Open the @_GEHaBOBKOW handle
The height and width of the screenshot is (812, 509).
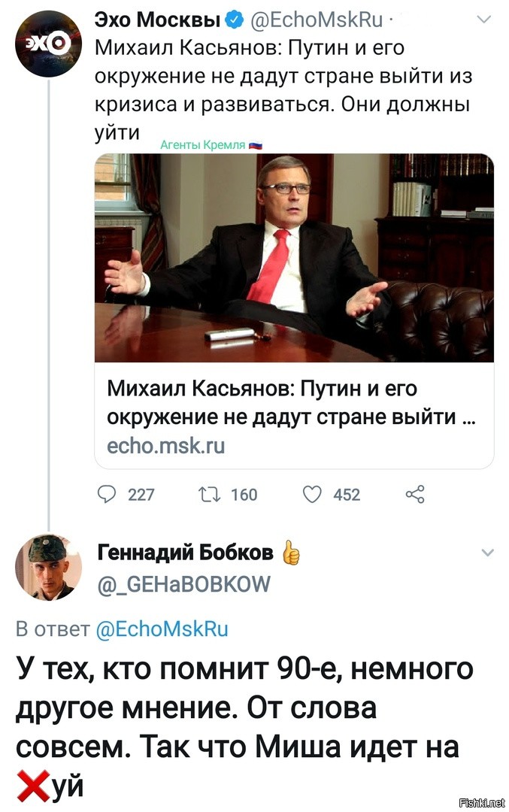[x=183, y=585]
